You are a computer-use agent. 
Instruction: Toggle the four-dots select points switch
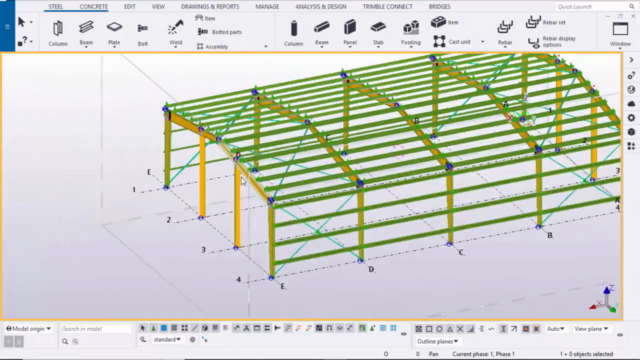(184, 328)
